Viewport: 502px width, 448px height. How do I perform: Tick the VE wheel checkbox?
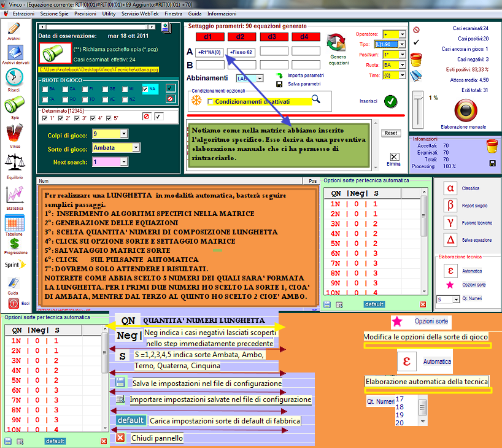click(x=105, y=99)
